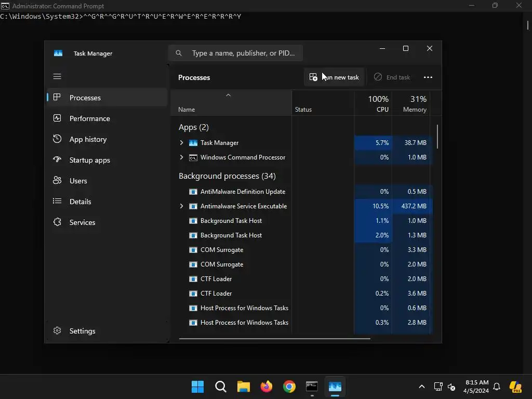Click the 10.5% CPU value
This screenshot has height=399, width=532.
pyautogui.click(x=380, y=206)
